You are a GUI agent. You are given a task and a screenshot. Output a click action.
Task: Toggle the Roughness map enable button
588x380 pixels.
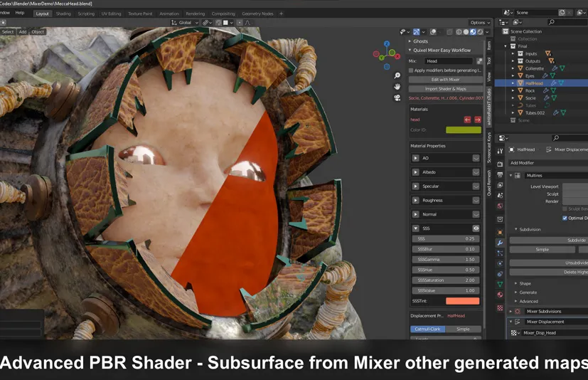[476, 201]
